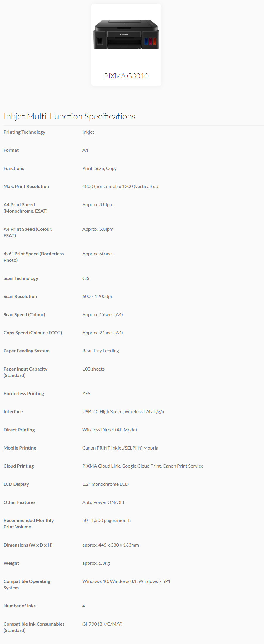Click the Max. Print Resolution row label

tap(26, 187)
